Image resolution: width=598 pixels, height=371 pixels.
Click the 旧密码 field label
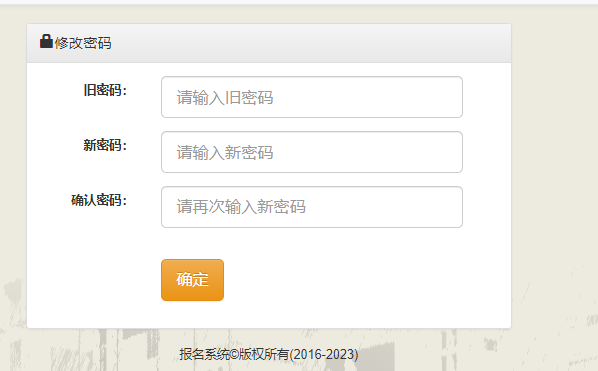pyautogui.click(x=105, y=90)
